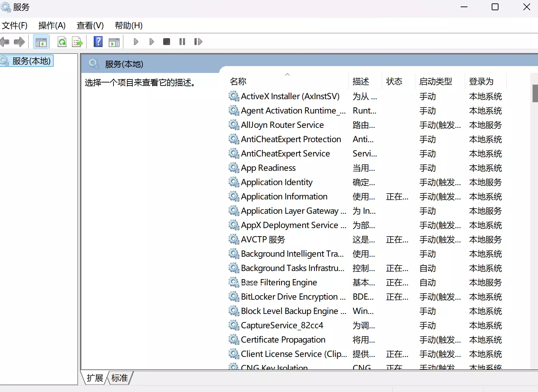Switch to the 扩展 tab
The height and width of the screenshot is (392, 538).
(x=95, y=378)
